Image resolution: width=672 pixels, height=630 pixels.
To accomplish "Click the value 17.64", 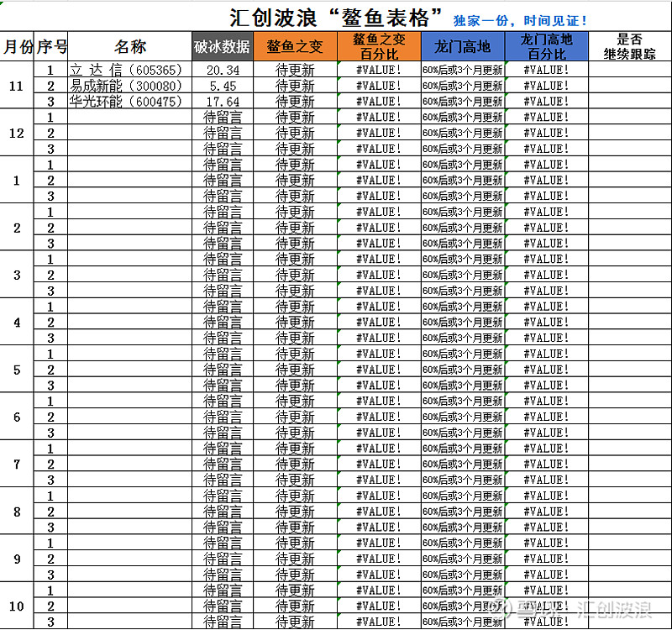I will [x=223, y=102].
